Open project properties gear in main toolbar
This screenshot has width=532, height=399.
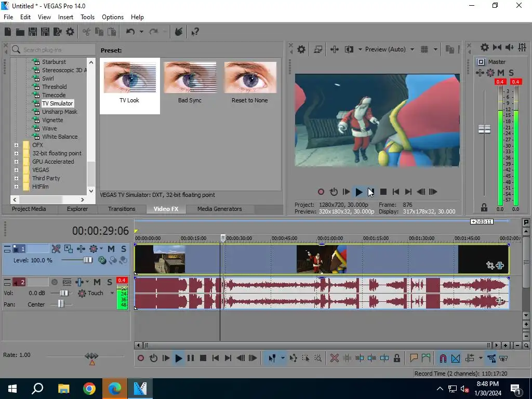tap(70, 32)
